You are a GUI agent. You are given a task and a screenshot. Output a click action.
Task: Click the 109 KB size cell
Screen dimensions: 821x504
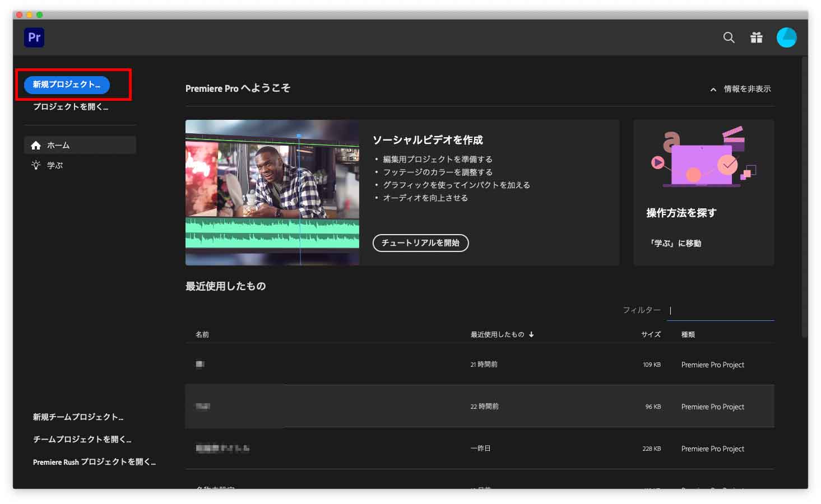pyautogui.click(x=651, y=365)
